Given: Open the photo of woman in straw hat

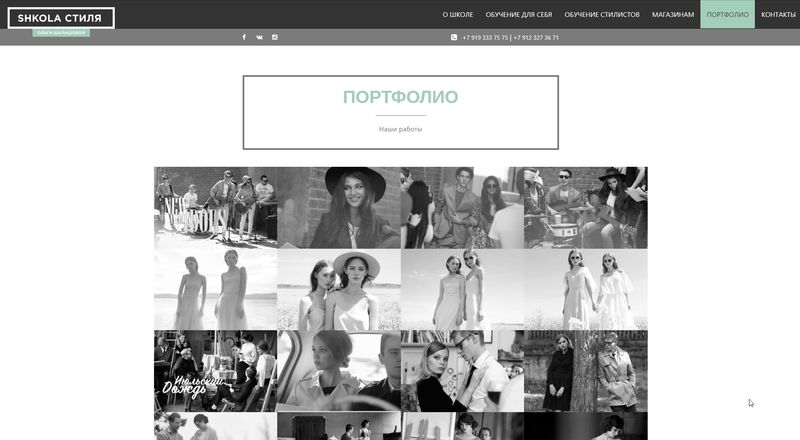Looking at the screenshot, I should pyautogui.click(x=339, y=289).
